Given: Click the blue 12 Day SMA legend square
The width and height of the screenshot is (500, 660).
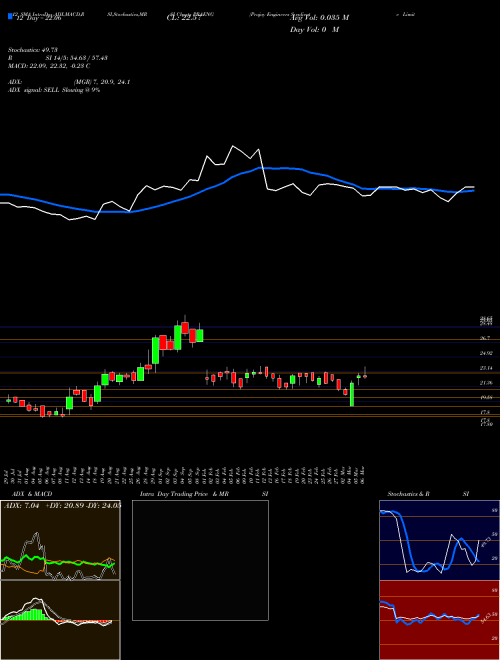Looking at the screenshot, I should click(x=10, y=16).
